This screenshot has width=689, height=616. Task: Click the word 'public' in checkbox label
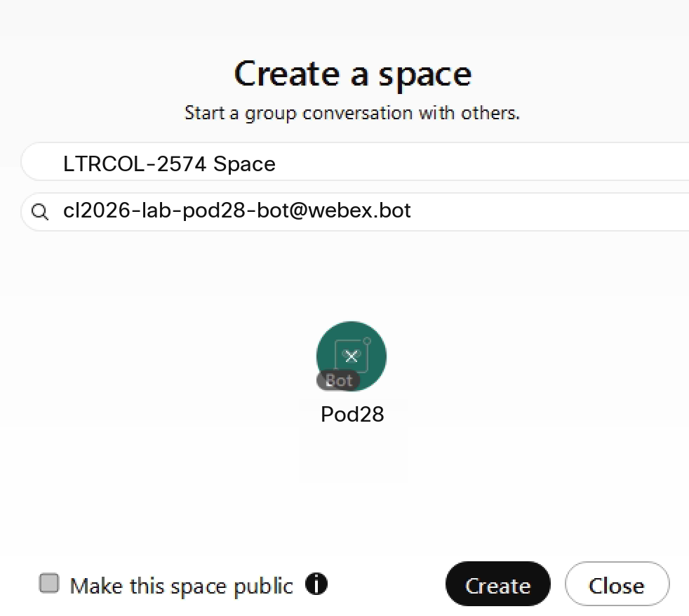pos(264,586)
